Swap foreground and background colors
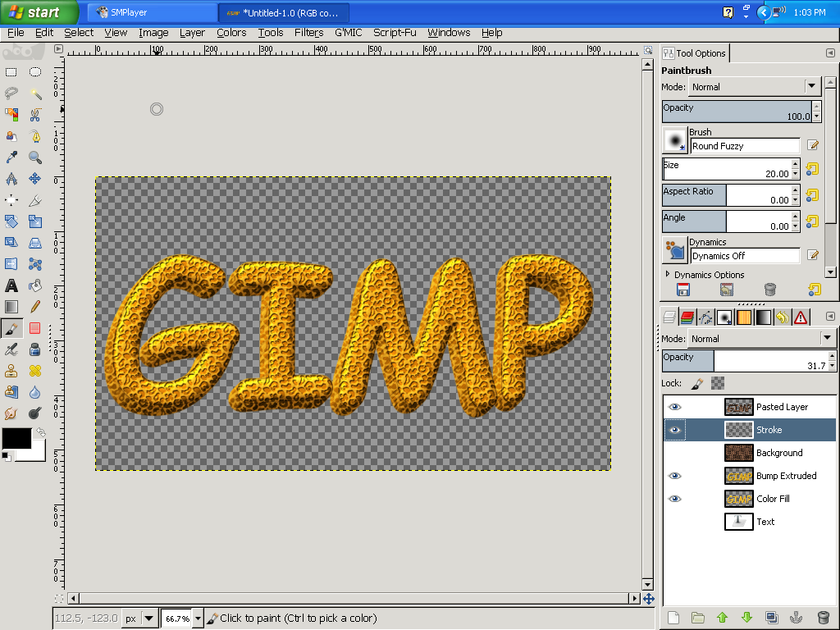Screen dimensions: 840x630 (x=40, y=431)
